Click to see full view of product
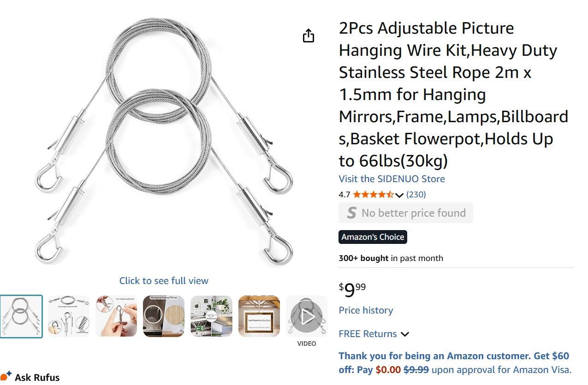The width and height of the screenshot is (588, 385). point(164,280)
